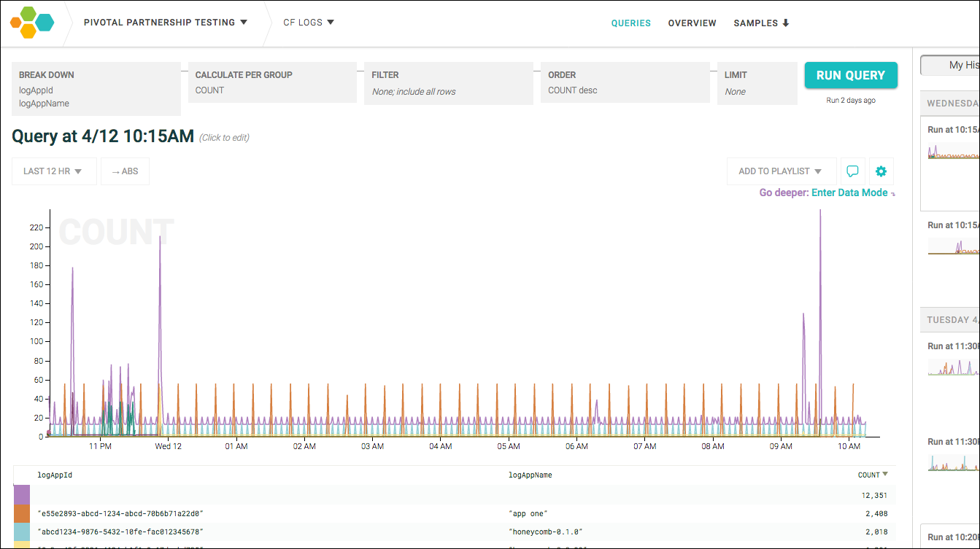Open the graph settings gear icon
Viewport: 980px width, 549px height.
pos(881,171)
